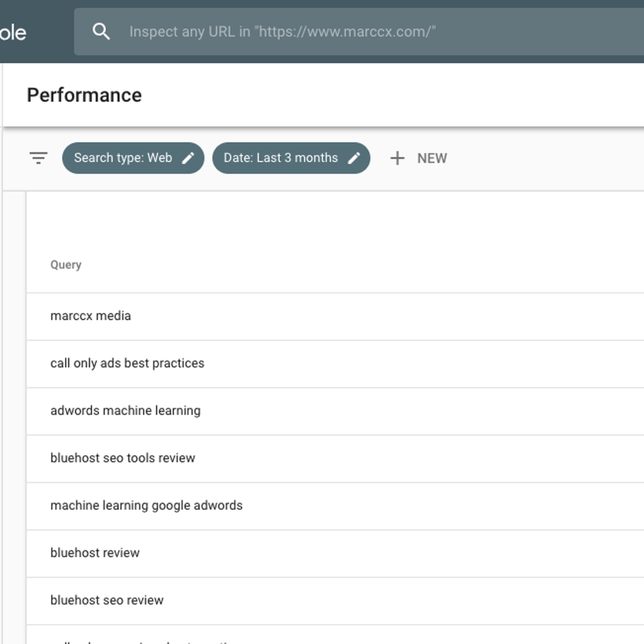
Task: Focus the Inspect any URL field
Action: point(359,32)
